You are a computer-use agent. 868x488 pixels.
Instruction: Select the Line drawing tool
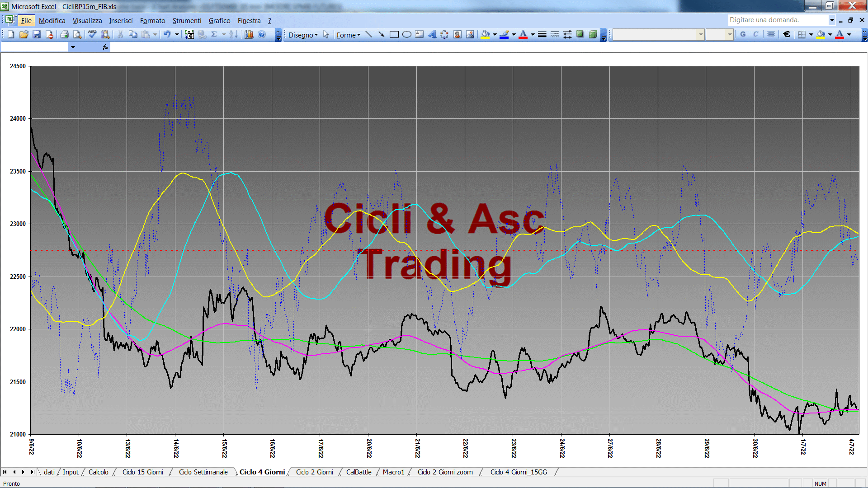click(x=368, y=34)
